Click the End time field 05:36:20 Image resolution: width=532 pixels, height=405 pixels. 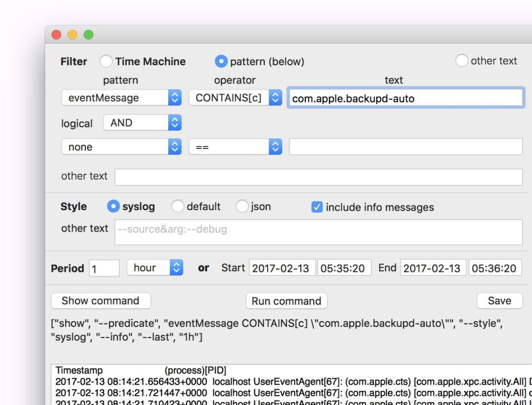(494, 268)
